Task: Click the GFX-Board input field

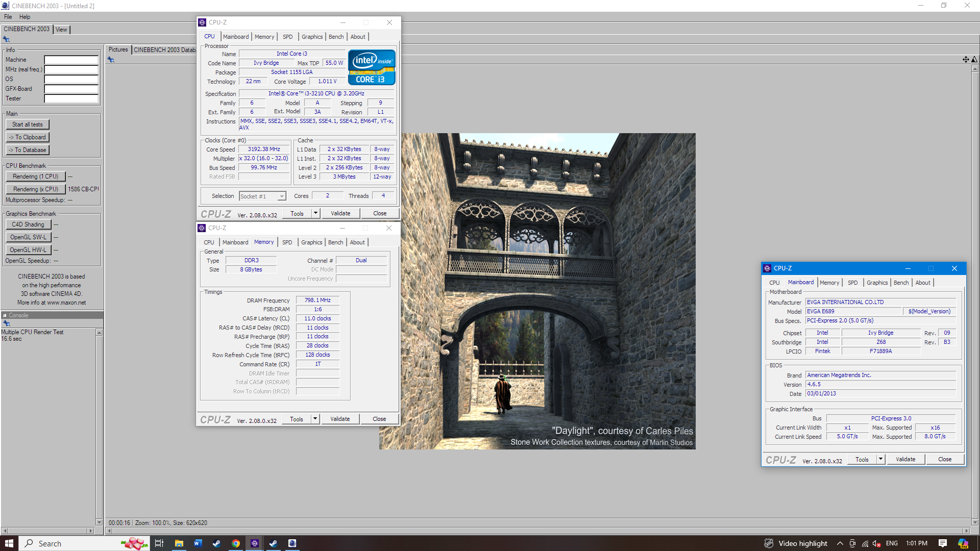Action: [71, 89]
